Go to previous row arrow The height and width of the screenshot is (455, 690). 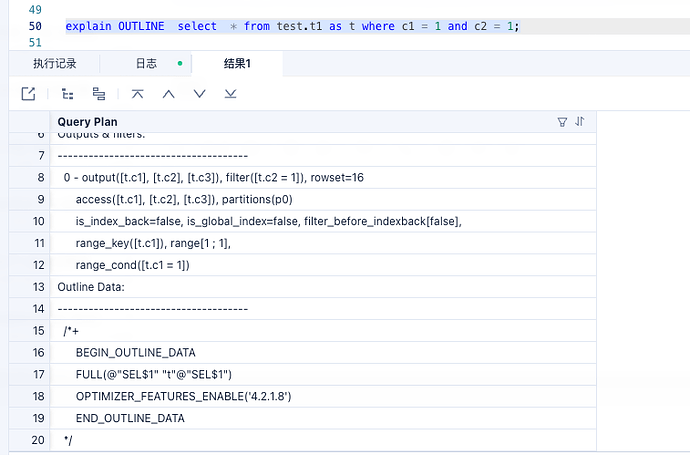tap(168, 94)
